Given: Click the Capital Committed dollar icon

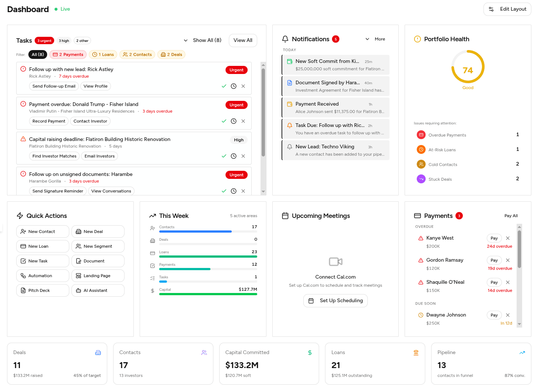Looking at the screenshot, I should (x=310, y=352).
